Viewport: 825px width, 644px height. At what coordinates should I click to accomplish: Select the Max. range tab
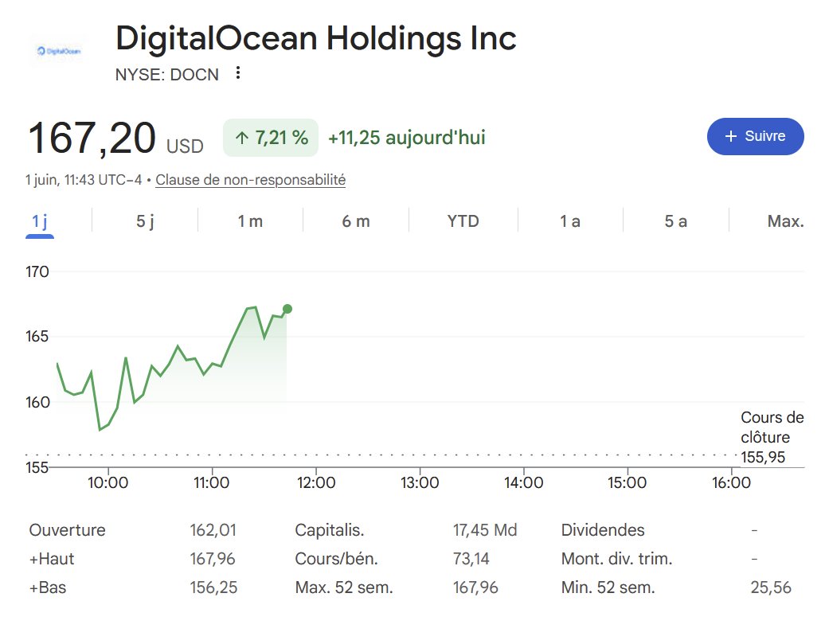(785, 221)
